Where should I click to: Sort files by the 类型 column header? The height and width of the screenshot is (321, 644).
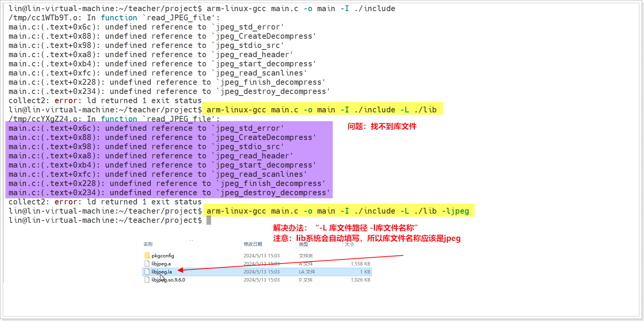click(x=304, y=244)
